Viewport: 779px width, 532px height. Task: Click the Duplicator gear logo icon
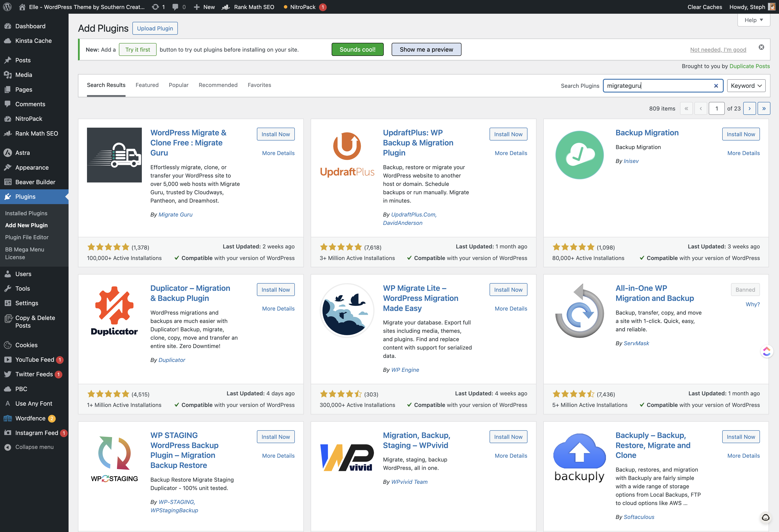point(114,311)
